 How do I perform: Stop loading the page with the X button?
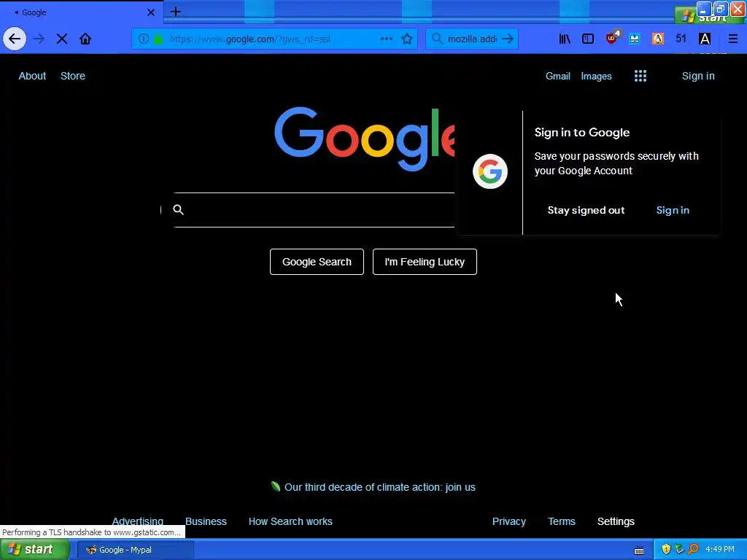pos(62,39)
